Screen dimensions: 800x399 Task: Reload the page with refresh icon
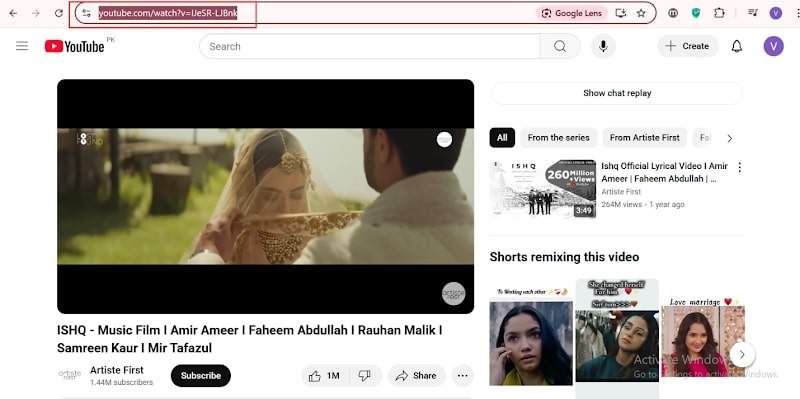click(59, 13)
